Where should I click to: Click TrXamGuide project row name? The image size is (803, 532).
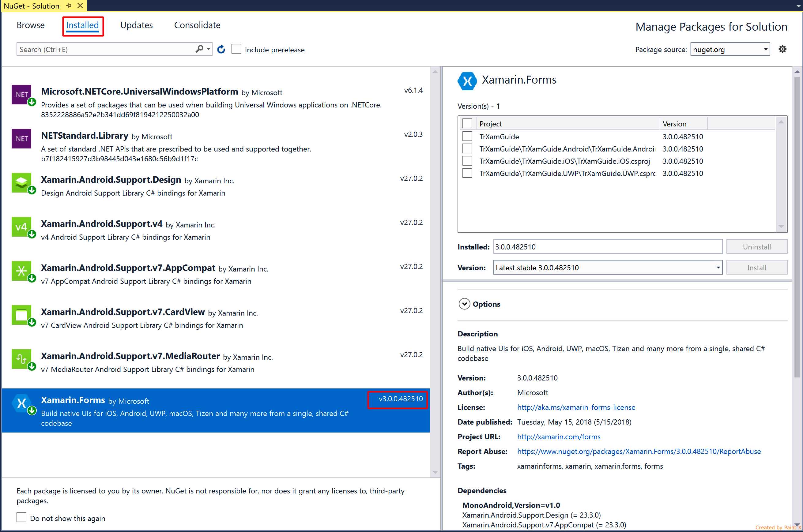pos(499,137)
